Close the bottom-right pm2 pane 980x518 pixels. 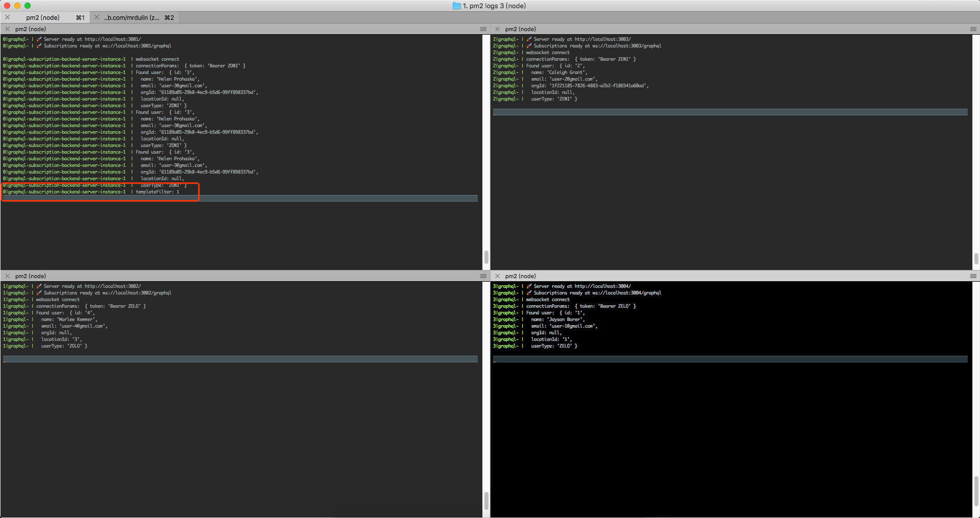[x=497, y=276]
